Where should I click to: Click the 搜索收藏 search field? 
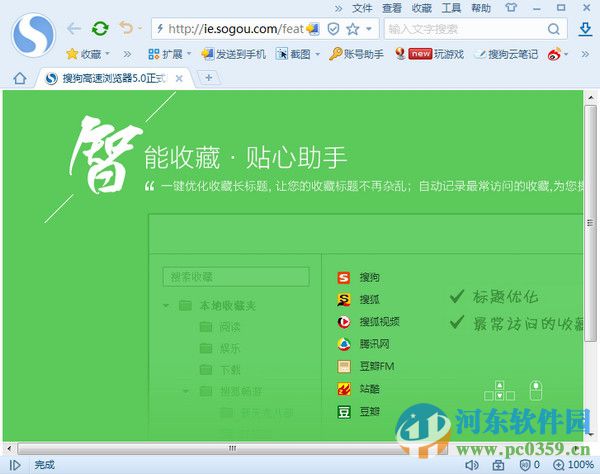click(x=236, y=277)
